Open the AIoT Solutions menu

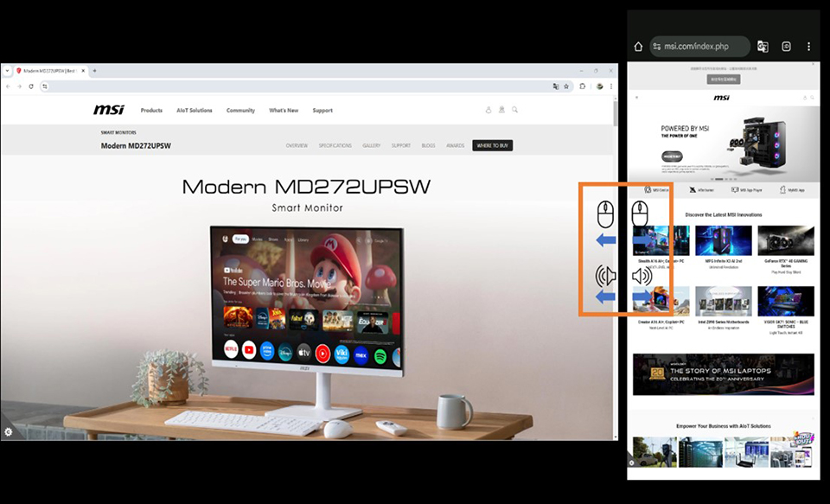click(195, 111)
